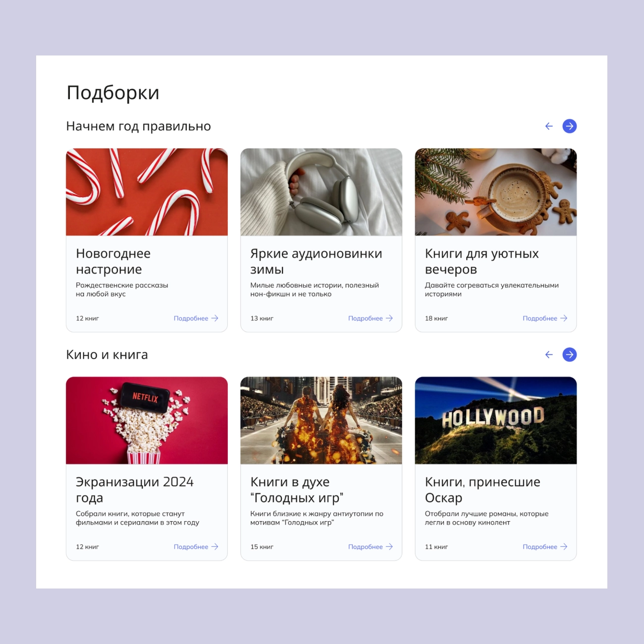
Task: Select the candy canes thumbnail image
Action: pyautogui.click(x=147, y=192)
